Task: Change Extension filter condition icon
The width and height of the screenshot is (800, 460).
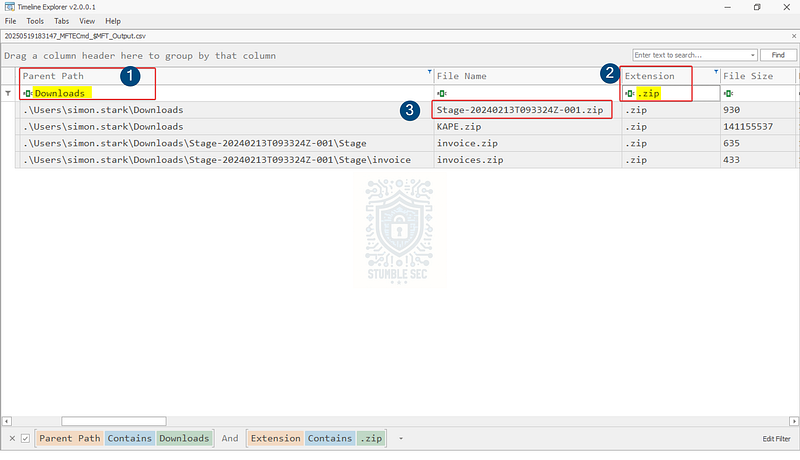Action: pyautogui.click(x=630, y=93)
